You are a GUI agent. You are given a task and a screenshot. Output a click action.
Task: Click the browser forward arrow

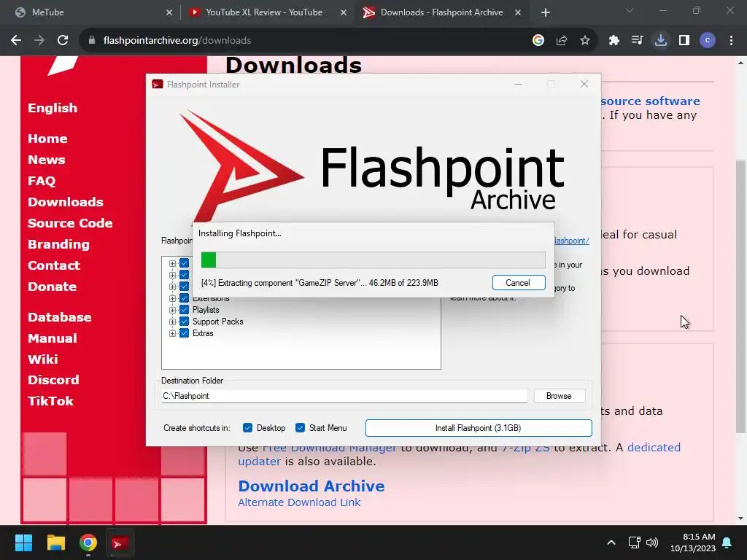[39, 41]
